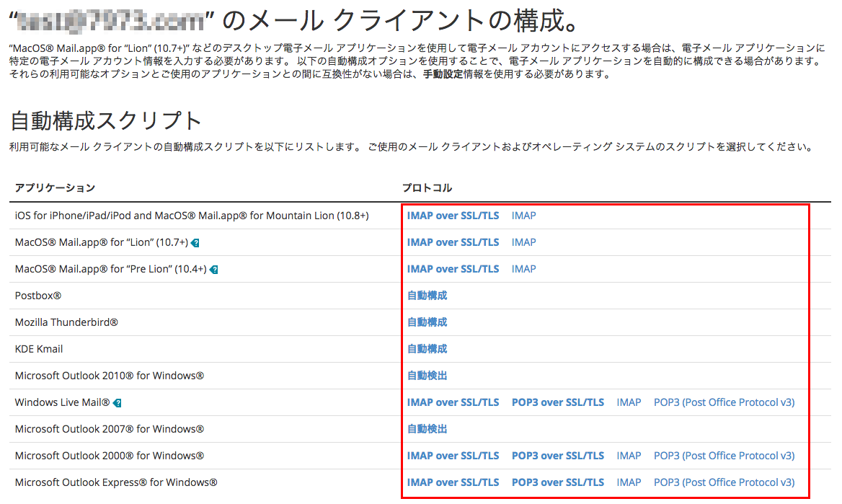Open IMAP over SSL/TLS for iOS/Mountain Lion row
The height and width of the screenshot is (504, 842).
453,216
